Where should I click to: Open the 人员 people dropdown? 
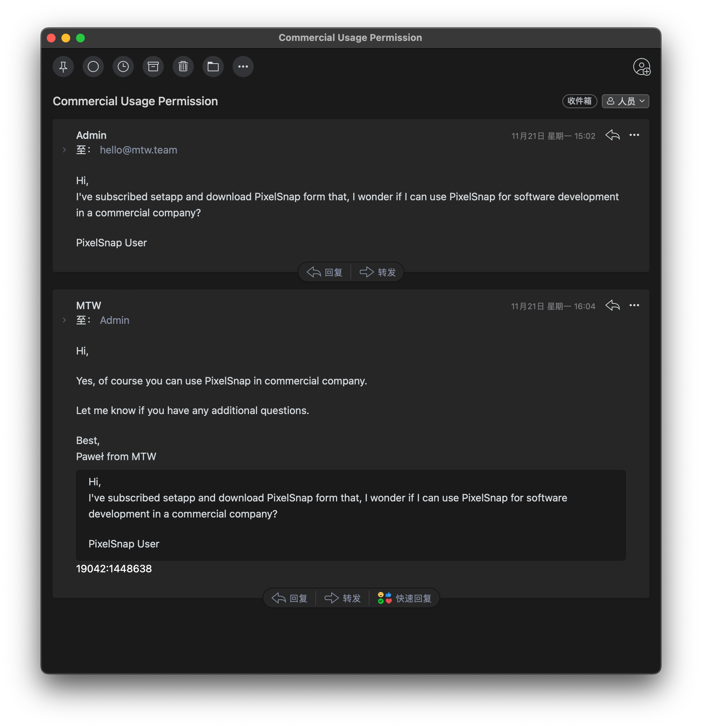[625, 101]
